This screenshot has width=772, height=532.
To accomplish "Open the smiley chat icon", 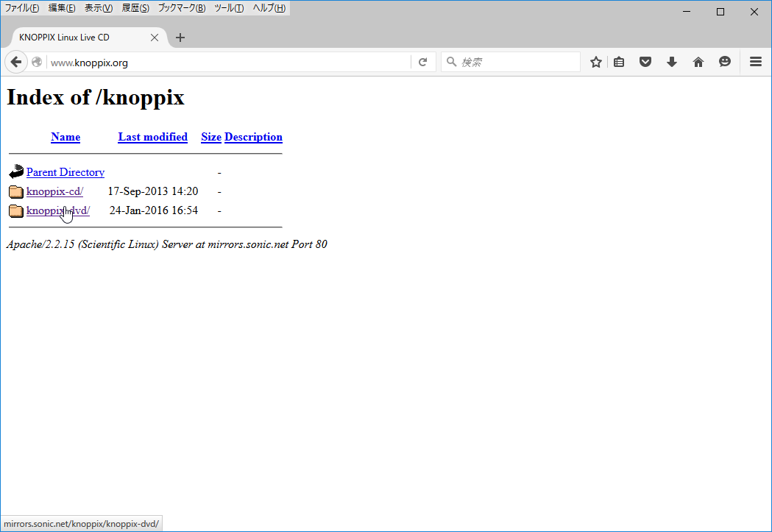I will coord(725,62).
